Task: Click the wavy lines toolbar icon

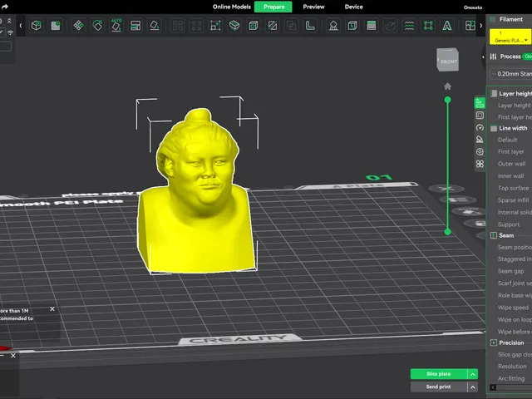Action: 409,26
